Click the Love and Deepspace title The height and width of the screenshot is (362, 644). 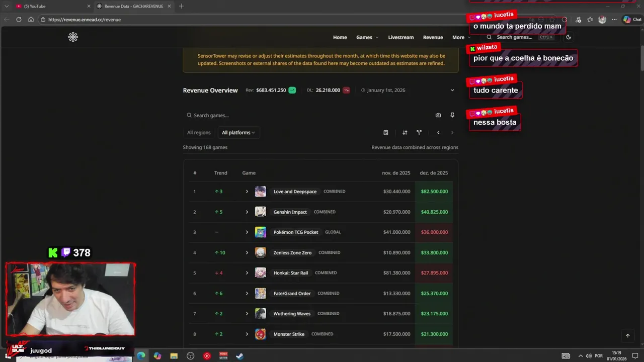pyautogui.click(x=295, y=192)
